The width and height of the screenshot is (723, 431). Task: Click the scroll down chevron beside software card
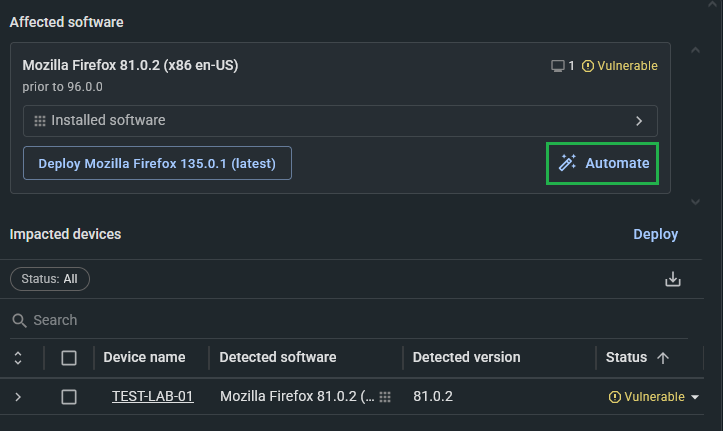[695, 201]
